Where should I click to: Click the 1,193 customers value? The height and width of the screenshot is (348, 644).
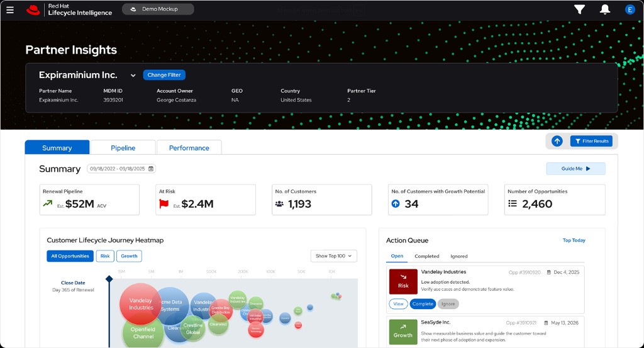[x=299, y=204]
